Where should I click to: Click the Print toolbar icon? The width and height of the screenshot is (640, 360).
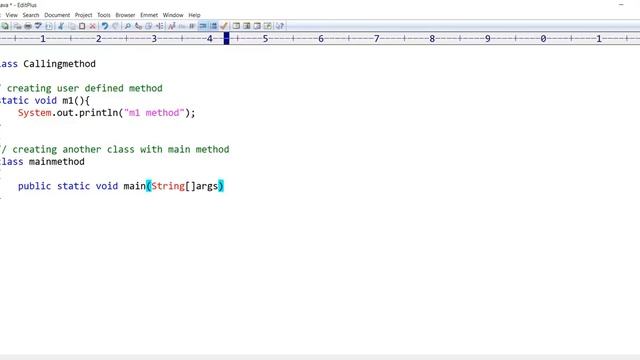[28, 26]
